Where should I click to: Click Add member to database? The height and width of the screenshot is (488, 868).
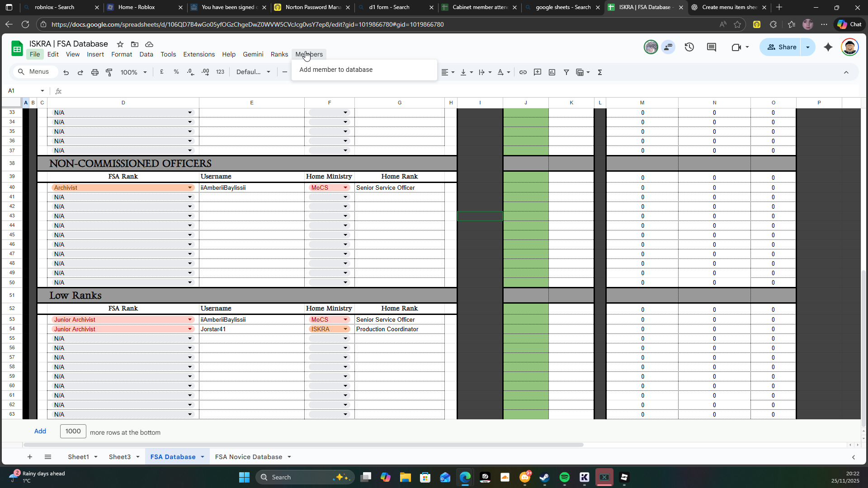tap(336, 70)
